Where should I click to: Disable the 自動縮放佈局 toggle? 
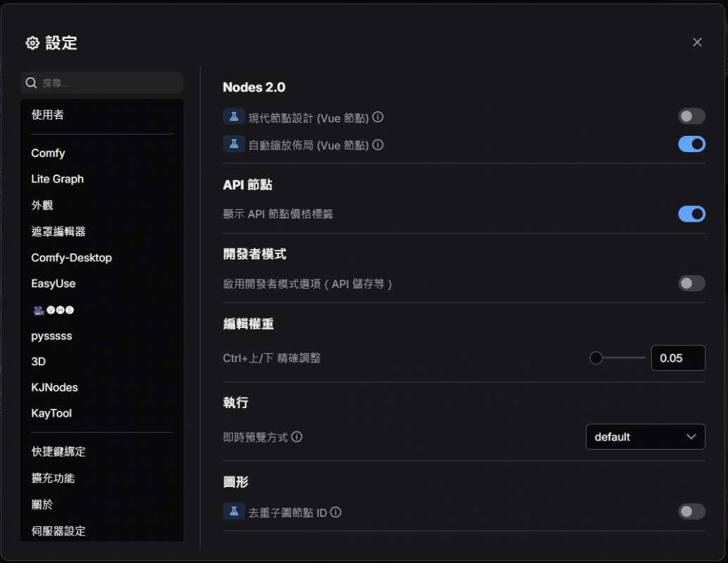[691, 144]
